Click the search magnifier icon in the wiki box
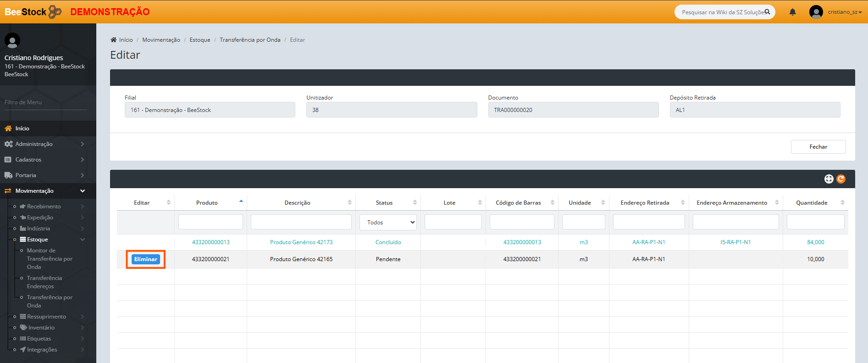This screenshot has height=363, width=868. pyautogui.click(x=767, y=12)
